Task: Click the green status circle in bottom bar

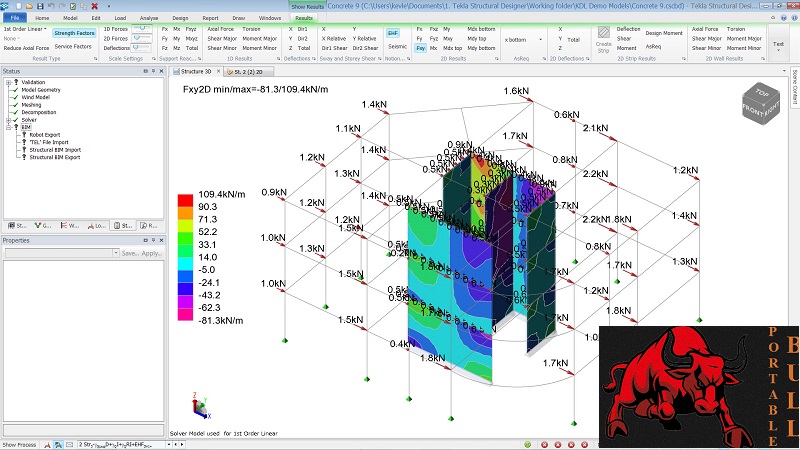Action: coord(528,445)
